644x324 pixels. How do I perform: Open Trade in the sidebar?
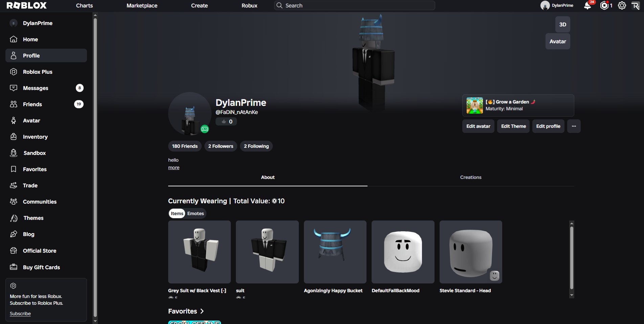point(46,185)
